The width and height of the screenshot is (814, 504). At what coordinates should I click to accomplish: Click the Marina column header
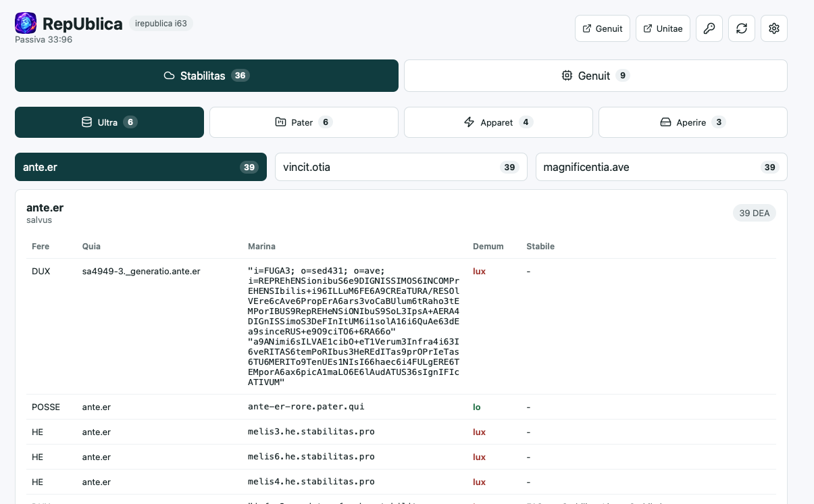pyautogui.click(x=261, y=247)
